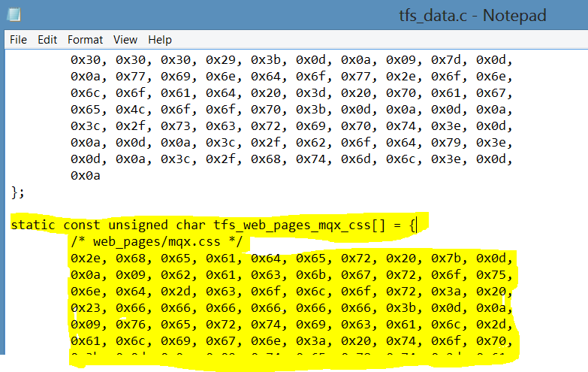
Task: Click the comment /* web_pages/mqx.css */
Action: [x=157, y=241]
